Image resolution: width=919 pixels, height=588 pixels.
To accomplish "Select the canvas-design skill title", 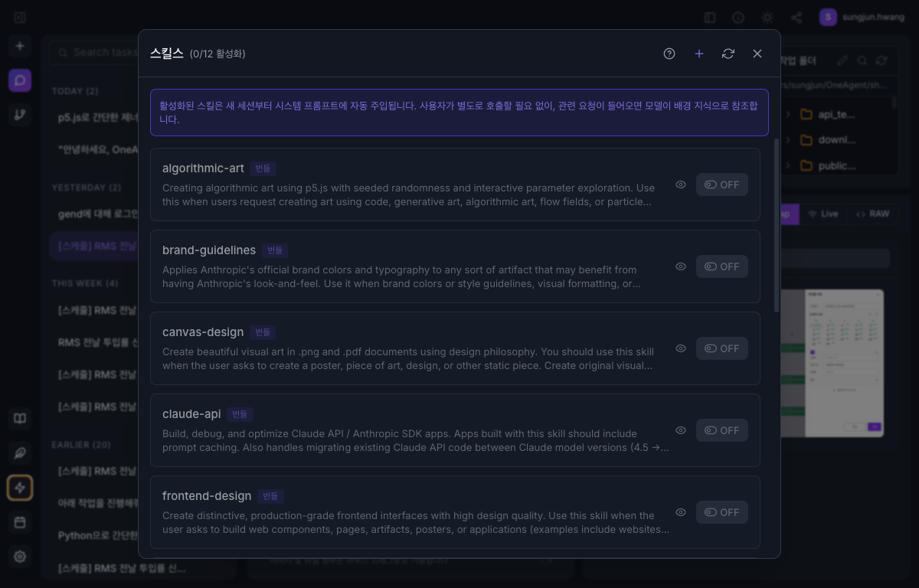I will pyautogui.click(x=203, y=332).
